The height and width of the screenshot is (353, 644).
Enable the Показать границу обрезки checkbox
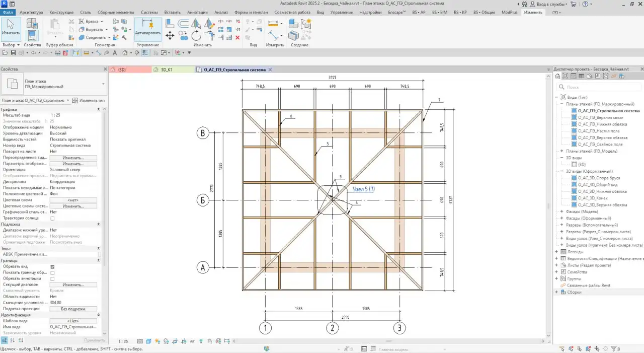coord(52,272)
